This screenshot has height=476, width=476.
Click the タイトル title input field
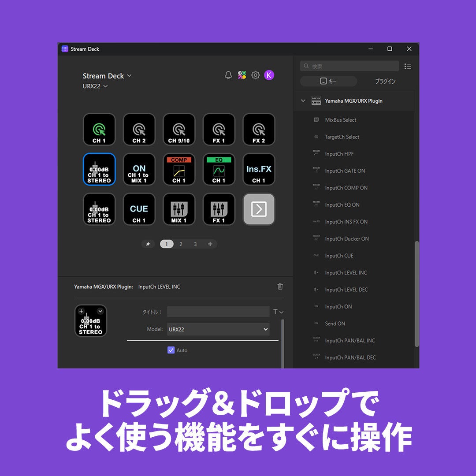coord(218,312)
